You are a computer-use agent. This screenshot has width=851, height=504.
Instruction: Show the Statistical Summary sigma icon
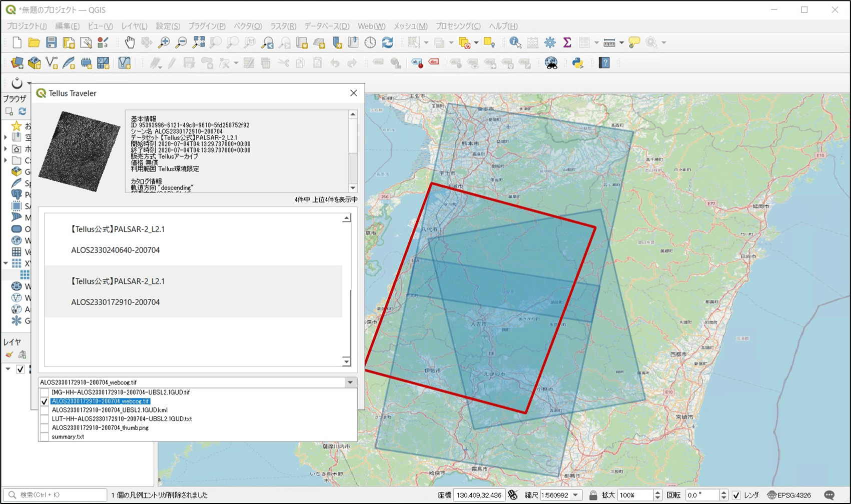pyautogui.click(x=567, y=43)
